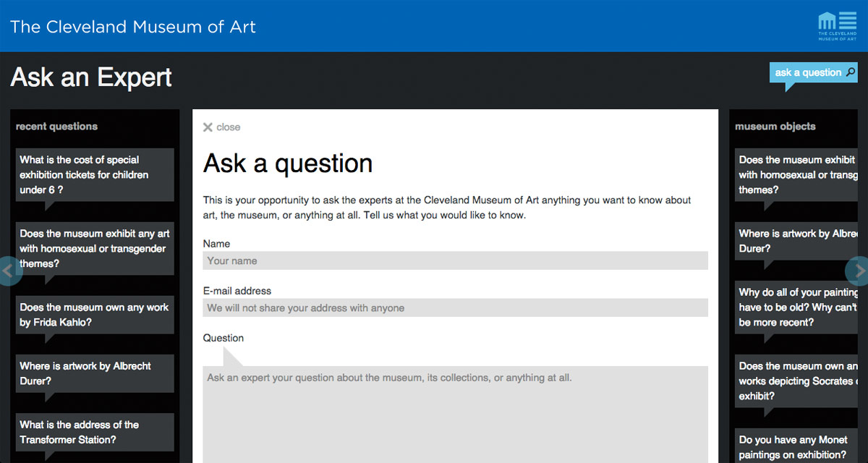Click the X close icon on the form
Viewport: 868px width, 463px height.
coord(208,127)
